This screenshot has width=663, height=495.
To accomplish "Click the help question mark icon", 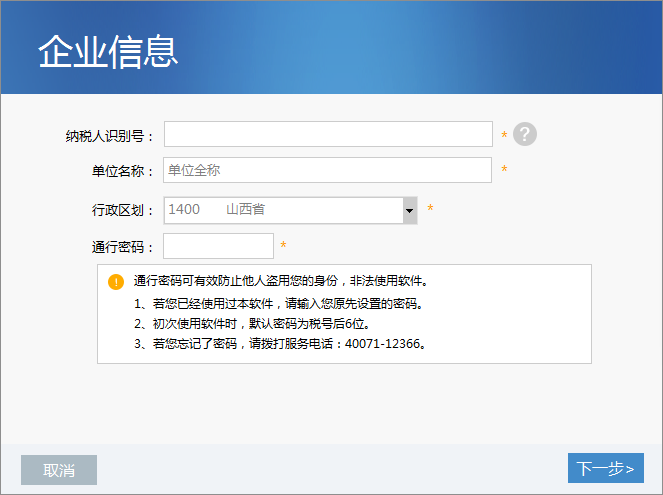I will click(525, 135).
